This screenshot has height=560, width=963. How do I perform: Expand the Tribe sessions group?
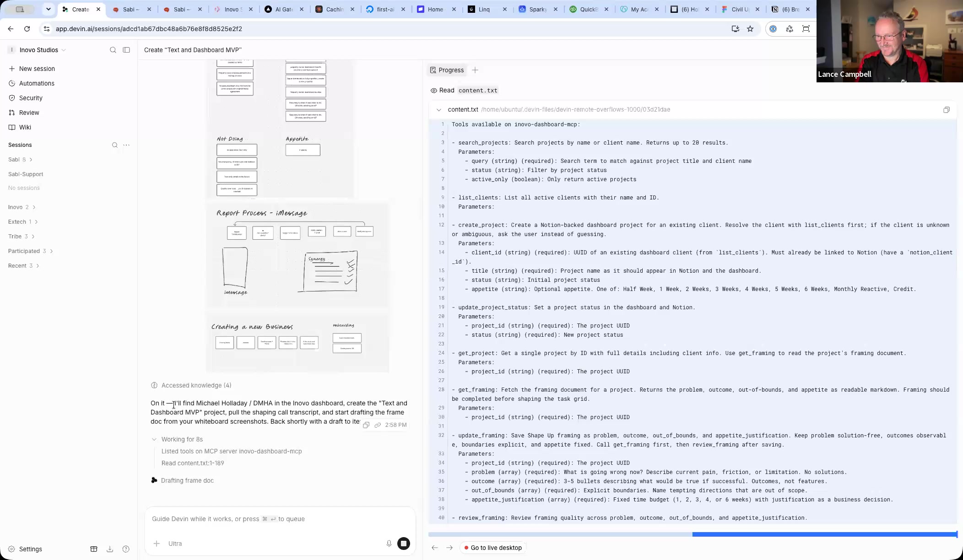22,237
